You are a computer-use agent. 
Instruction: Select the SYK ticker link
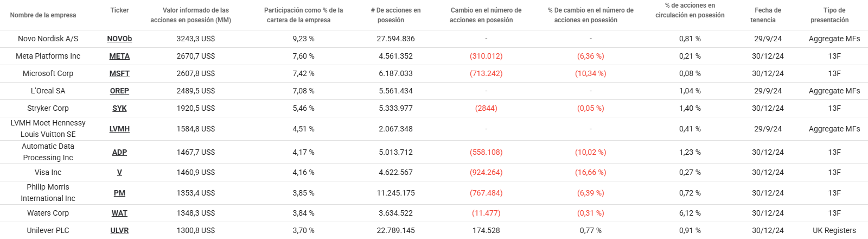(x=119, y=108)
